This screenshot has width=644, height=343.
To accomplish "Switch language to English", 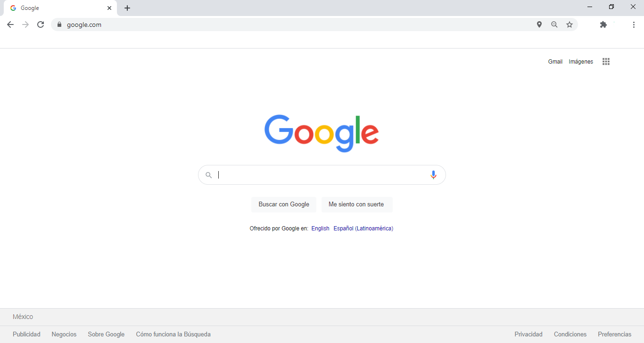I will 320,229.
